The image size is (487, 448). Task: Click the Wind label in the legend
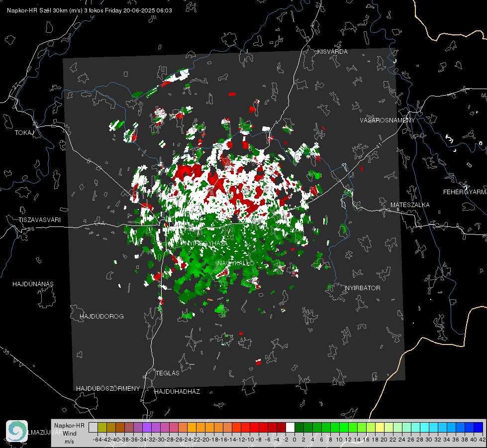click(70, 434)
